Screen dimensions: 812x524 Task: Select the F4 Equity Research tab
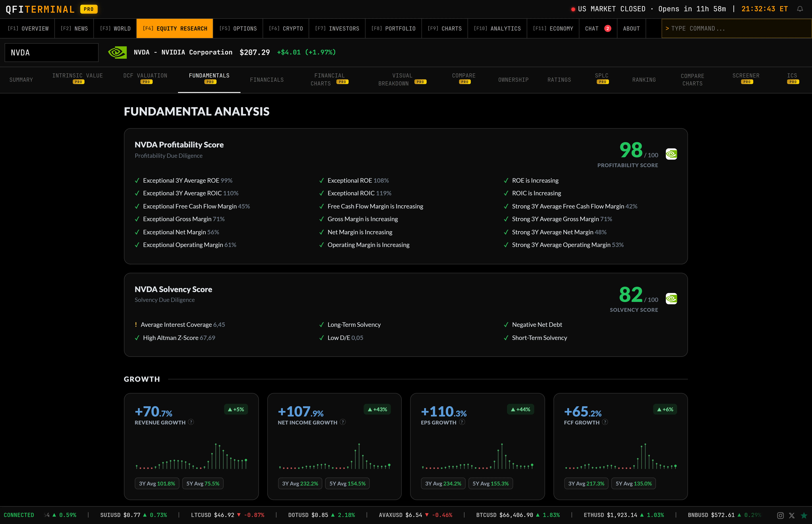click(175, 29)
